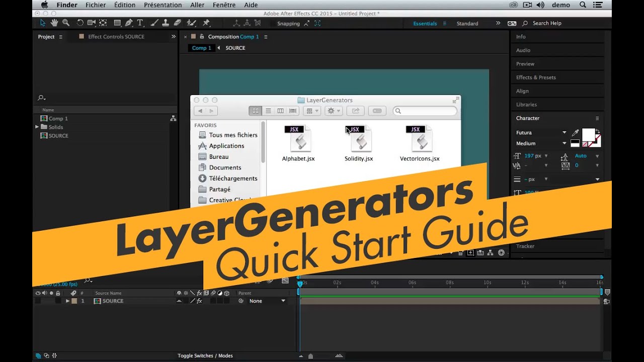Select the Eraser tool

177,23
